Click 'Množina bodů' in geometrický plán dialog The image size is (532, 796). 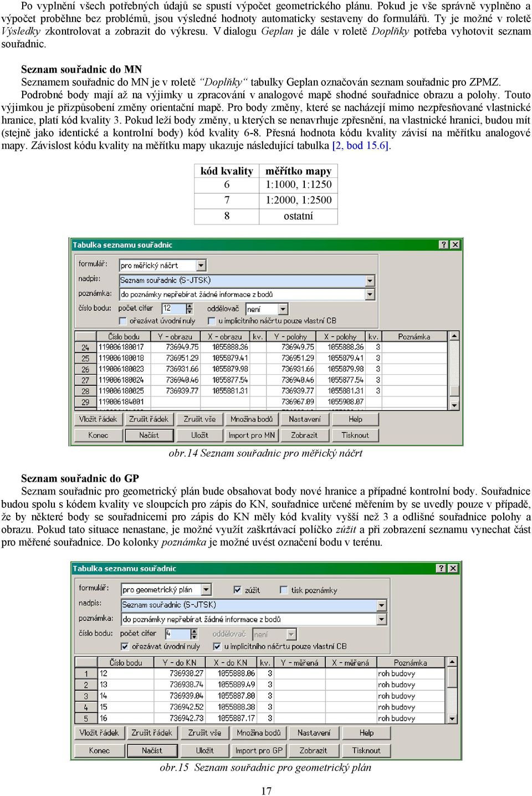(x=259, y=733)
